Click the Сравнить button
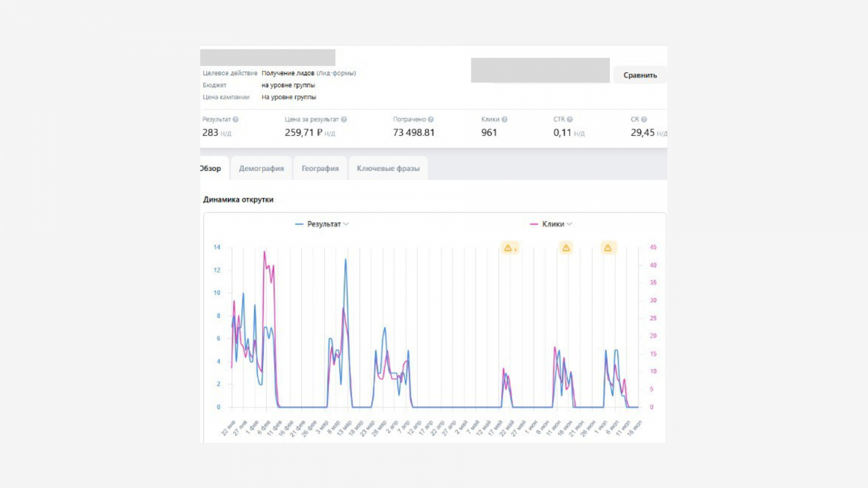Viewport: 868px width, 488px height. (x=640, y=75)
